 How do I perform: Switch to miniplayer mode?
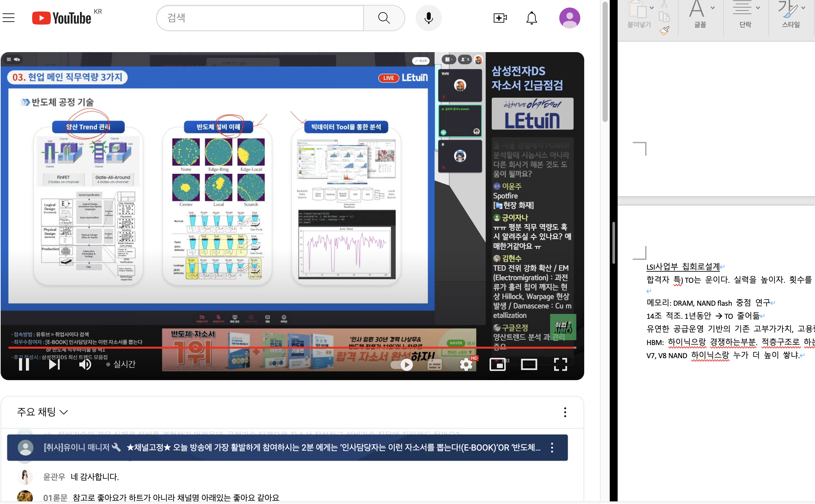pos(497,364)
